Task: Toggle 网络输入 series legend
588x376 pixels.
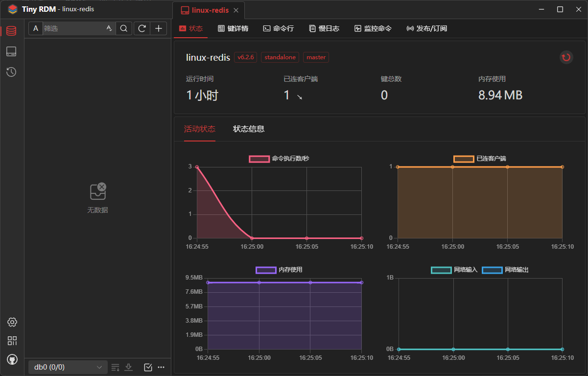Action: pos(441,270)
